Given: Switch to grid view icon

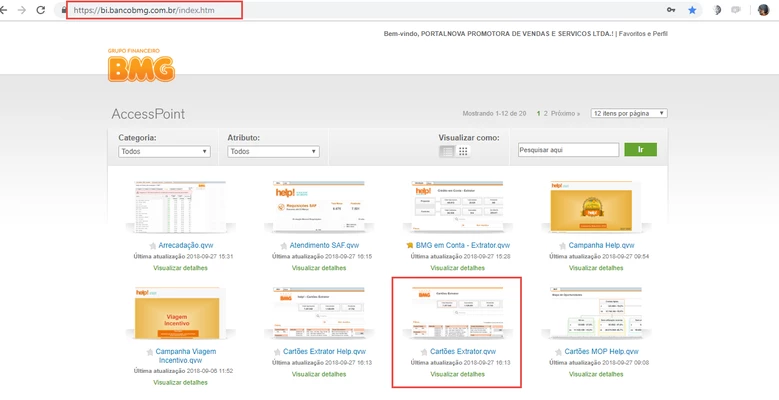Looking at the screenshot, I should point(463,152).
